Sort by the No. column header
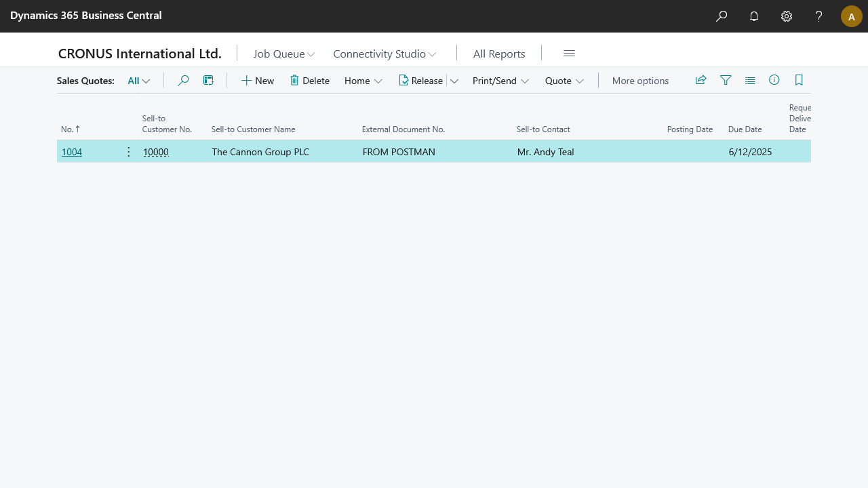 tap(71, 129)
